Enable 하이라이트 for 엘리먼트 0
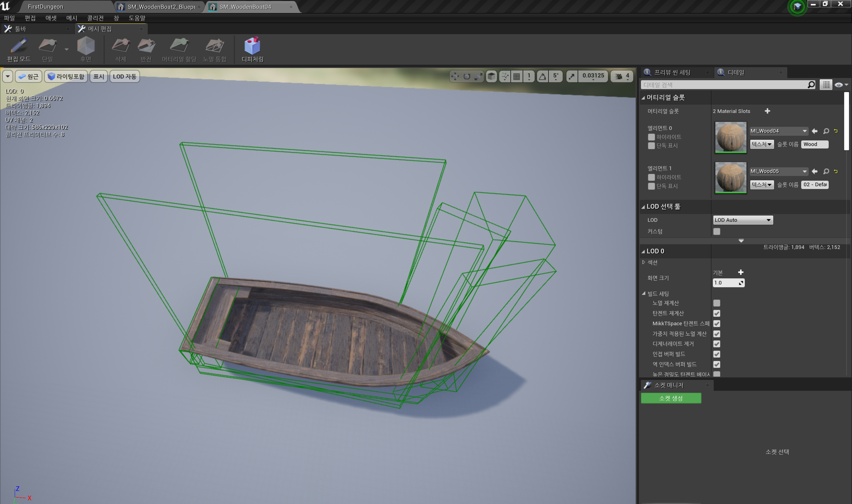 (x=651, y=137)
